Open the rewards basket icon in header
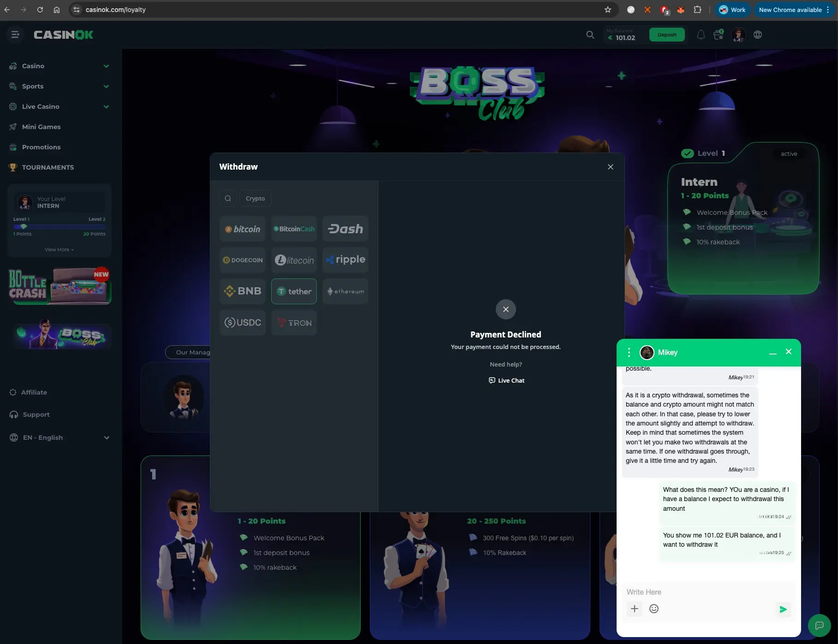This screenshot has width=838, height=644. [x=718, y=35]
